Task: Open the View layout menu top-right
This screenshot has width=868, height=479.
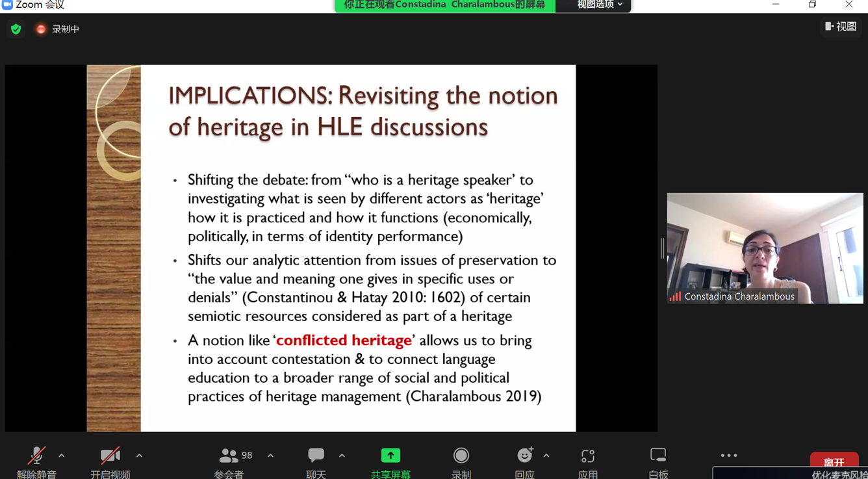Action: (841, 27)
